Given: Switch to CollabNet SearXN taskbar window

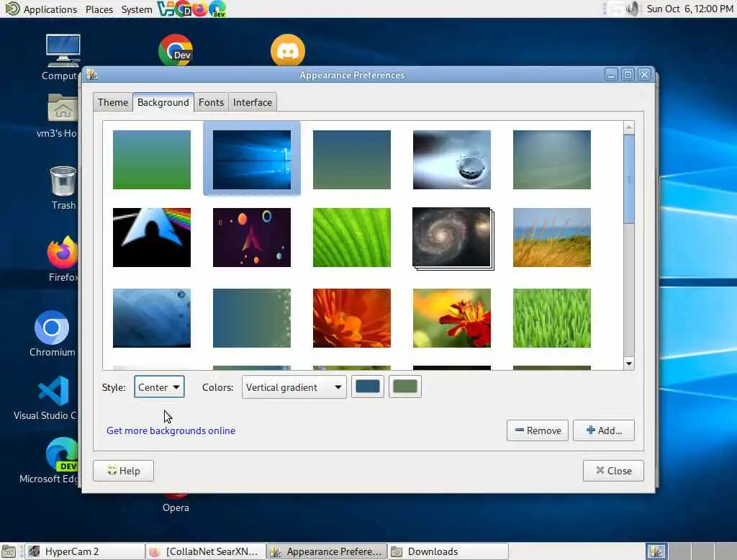Looking at the screenshot, I should coord(206,551).
